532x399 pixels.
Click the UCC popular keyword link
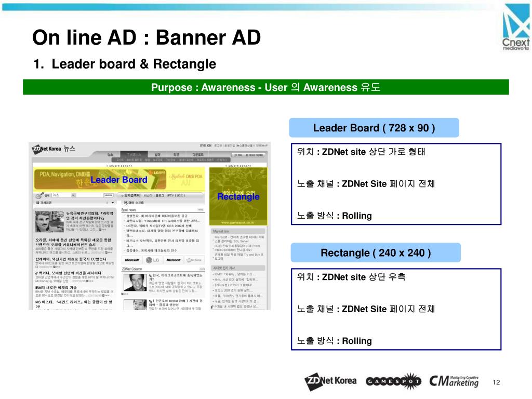click(180, 195)
